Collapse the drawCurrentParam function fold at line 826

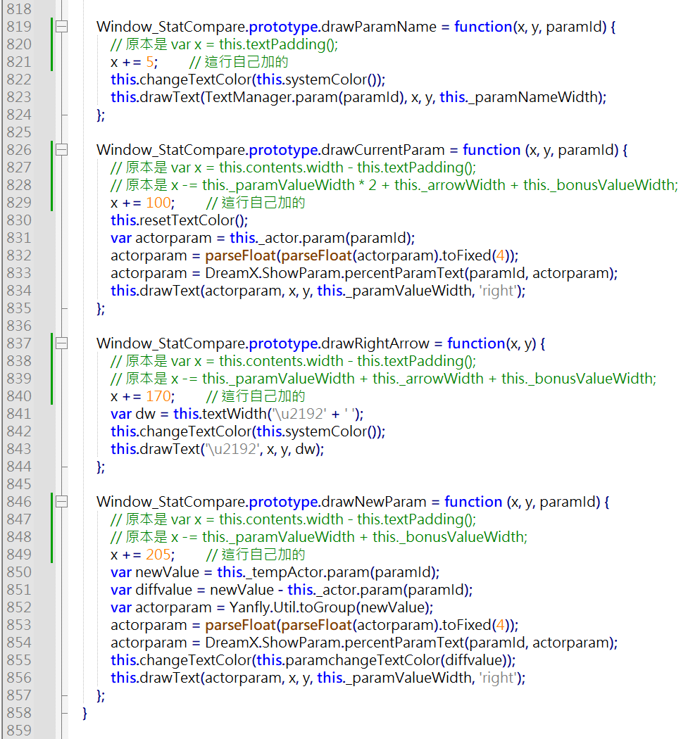pyautogui.click(x=61, y=150)
